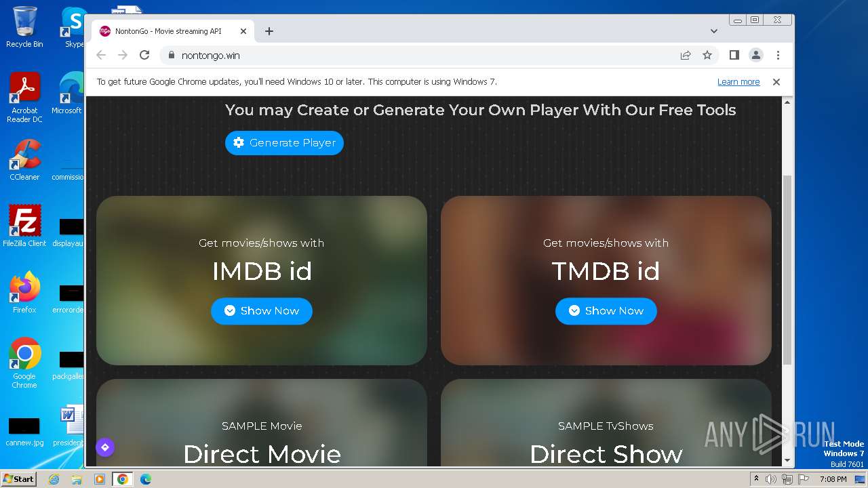Show hidden system tray icons
Image resolution: width=868 pixels, height=488 pixels.
[x=756, y=479]
